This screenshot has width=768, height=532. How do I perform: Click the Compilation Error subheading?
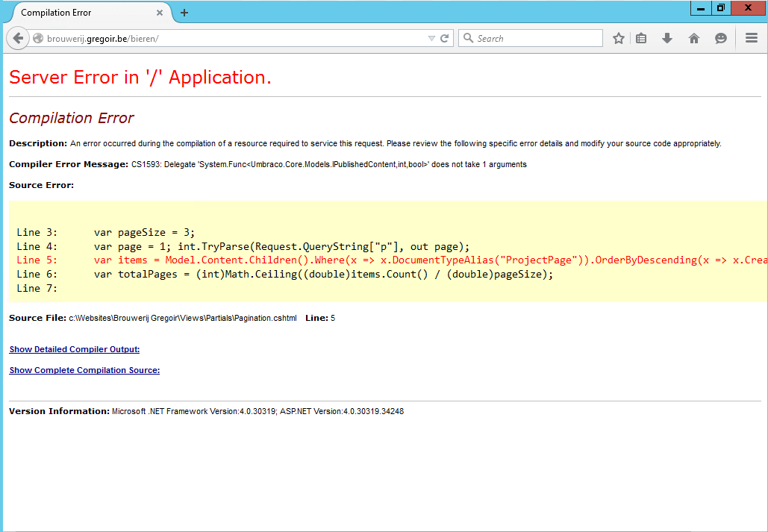[71, 118]
